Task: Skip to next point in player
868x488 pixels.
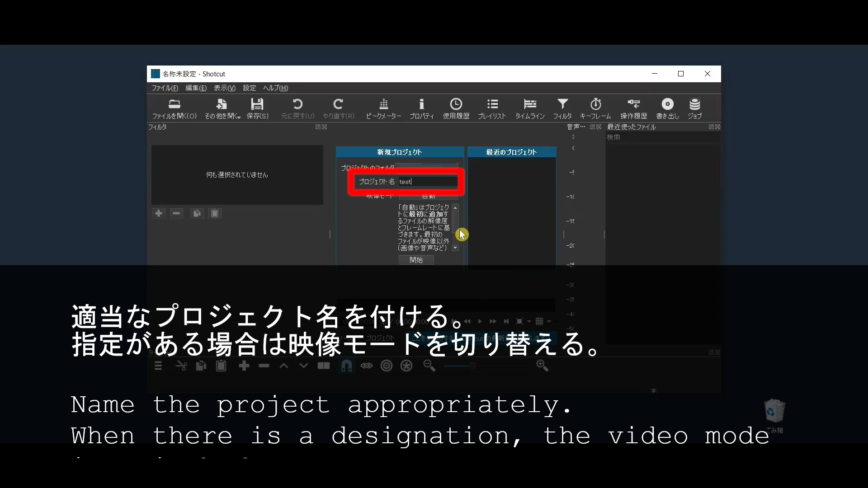Action: [x=506, y=321]
